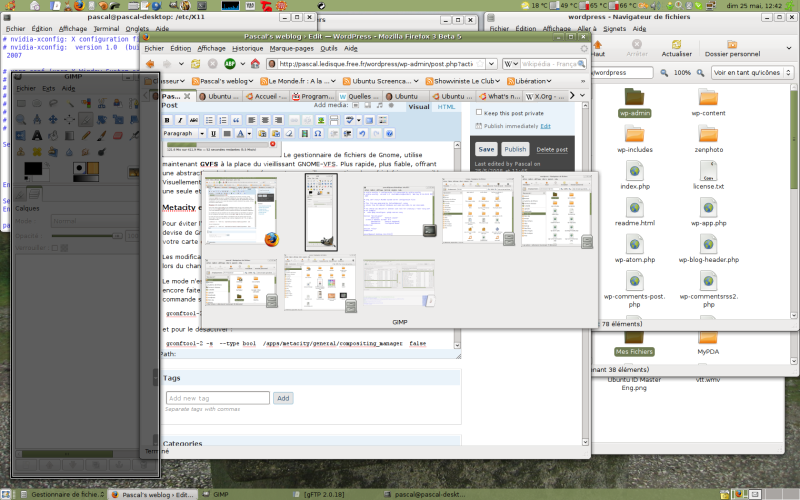The width and height of the screenshot is (800, 500).
Task: Click the Adblock Plus ABP icon in Firefox
Action: tap(230, 64)
